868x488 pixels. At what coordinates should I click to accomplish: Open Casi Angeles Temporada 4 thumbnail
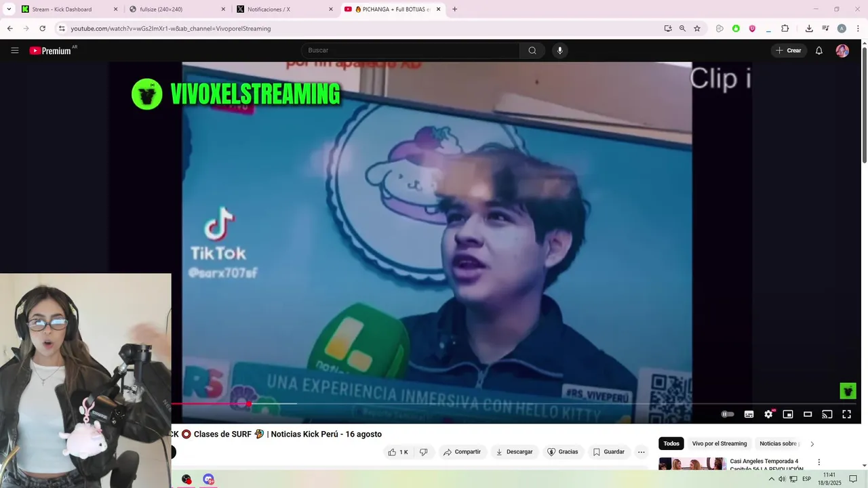pos(692,464)
